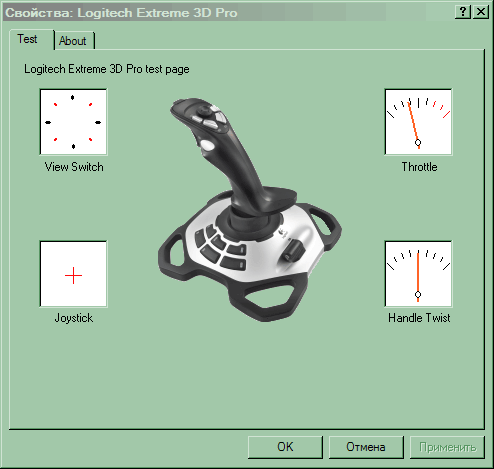Click the View Switch hat indicator
This screenshot has height=469, width=494.
tap(73, 122)
